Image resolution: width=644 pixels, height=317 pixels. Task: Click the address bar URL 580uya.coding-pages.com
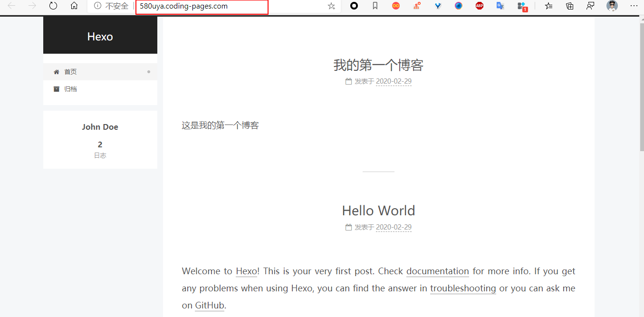(183, 6)
